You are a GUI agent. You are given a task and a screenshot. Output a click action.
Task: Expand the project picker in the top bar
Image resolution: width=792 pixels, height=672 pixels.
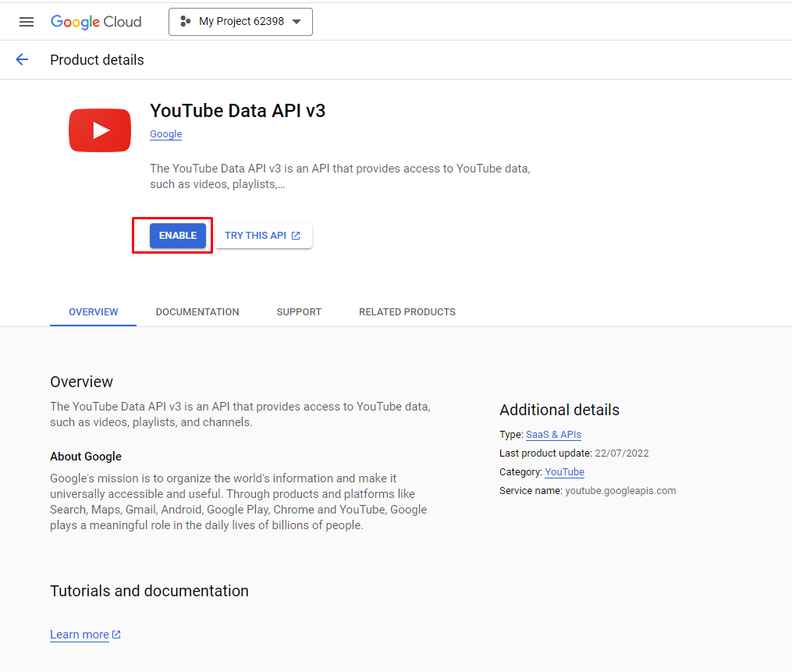240,22
